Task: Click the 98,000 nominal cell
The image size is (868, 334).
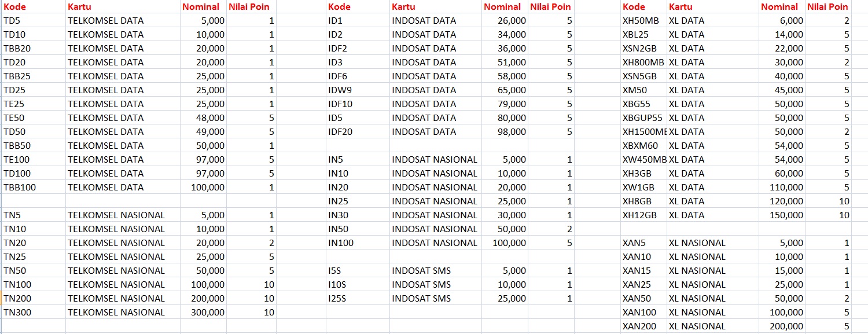Action: pyautogui.click(x=505, y=131)
